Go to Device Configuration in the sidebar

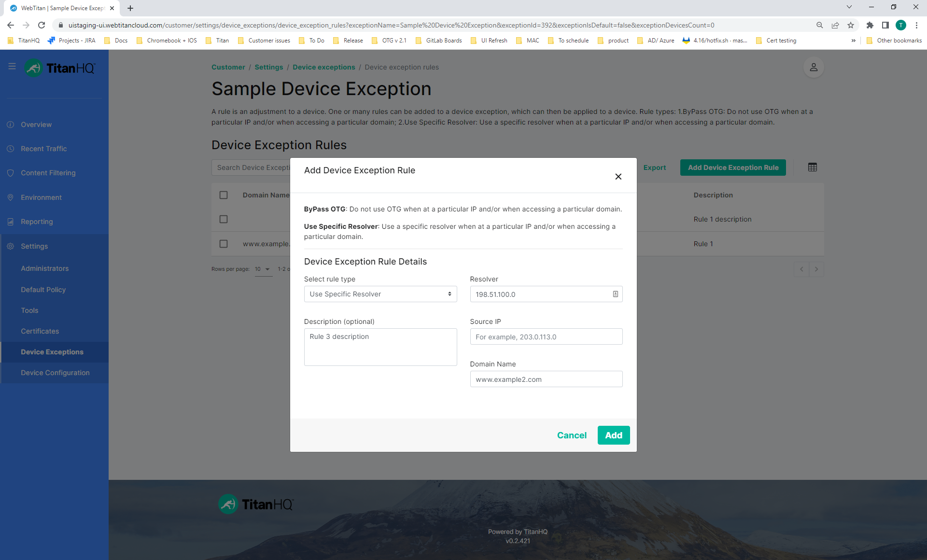(x=55, y=373)
